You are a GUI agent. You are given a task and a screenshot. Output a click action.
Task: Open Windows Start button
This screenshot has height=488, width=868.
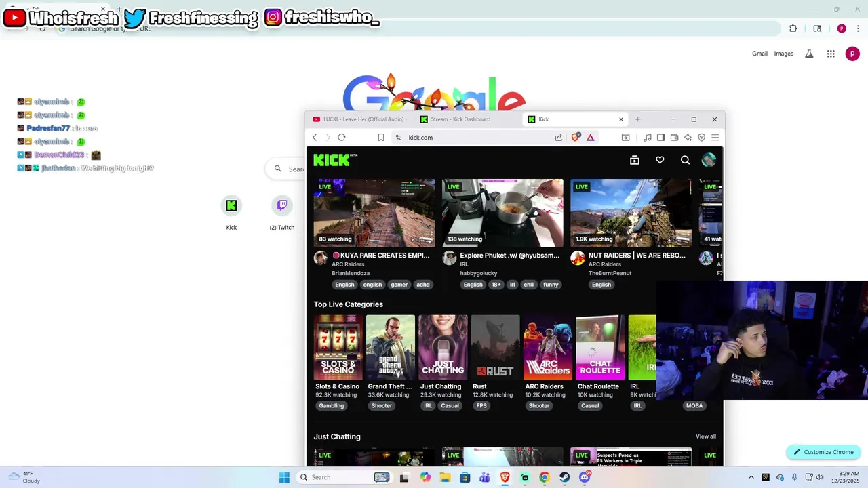(284, 477)
